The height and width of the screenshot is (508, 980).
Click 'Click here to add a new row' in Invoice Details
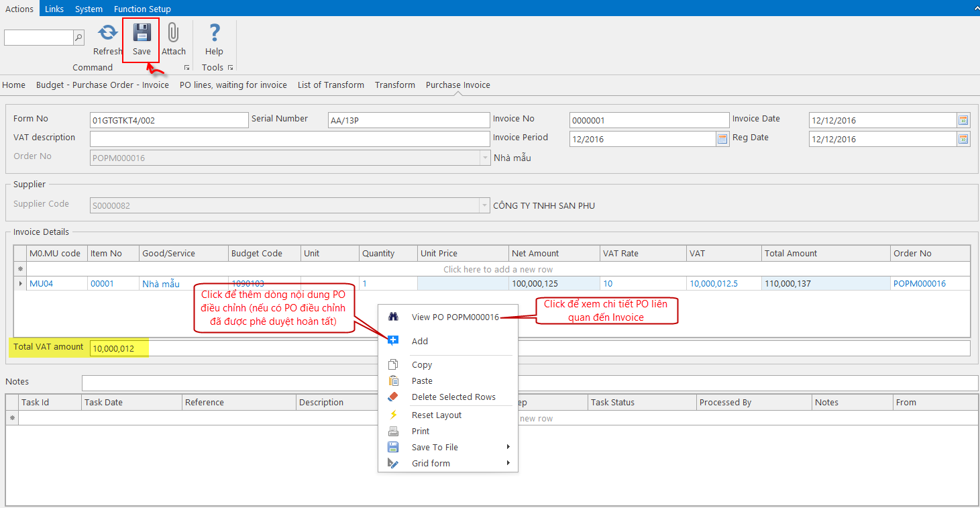click(498, 269)
